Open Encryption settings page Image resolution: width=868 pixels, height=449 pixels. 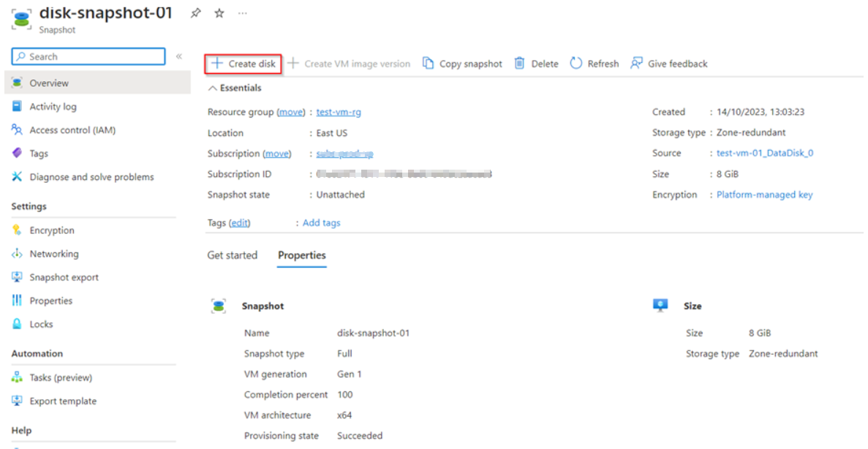(52, 230)
